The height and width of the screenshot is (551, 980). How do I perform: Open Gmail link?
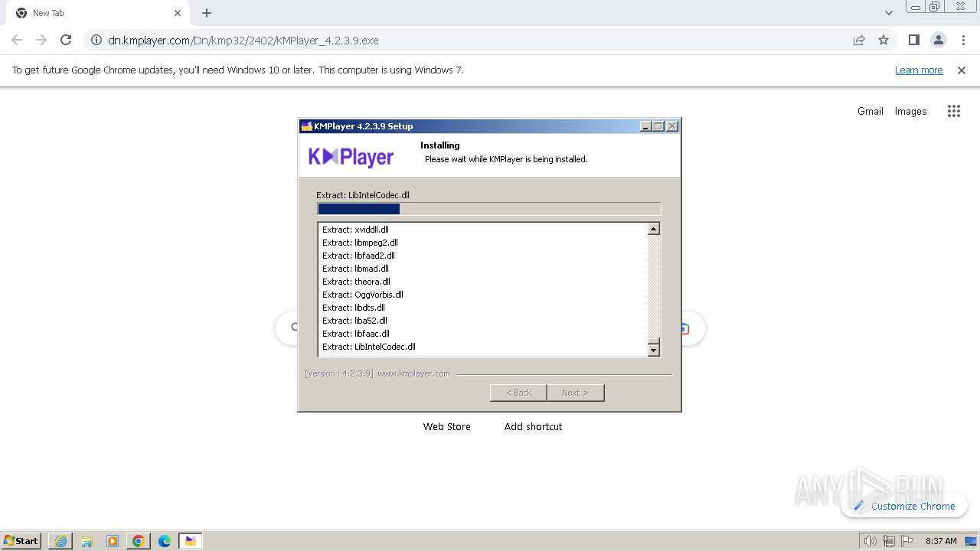(x=871, y=111)
